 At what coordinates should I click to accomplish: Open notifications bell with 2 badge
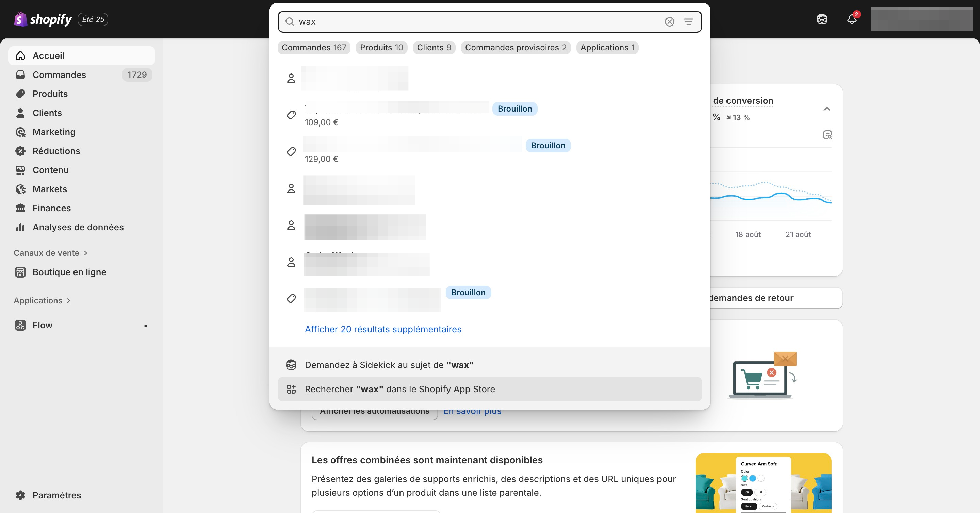[x=852, y=19]
